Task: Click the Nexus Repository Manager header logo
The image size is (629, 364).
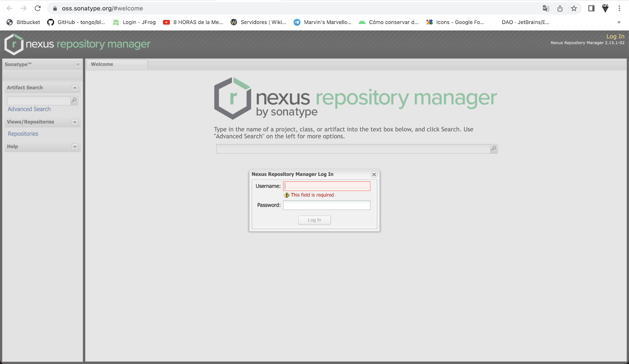Action: (77, 44)
